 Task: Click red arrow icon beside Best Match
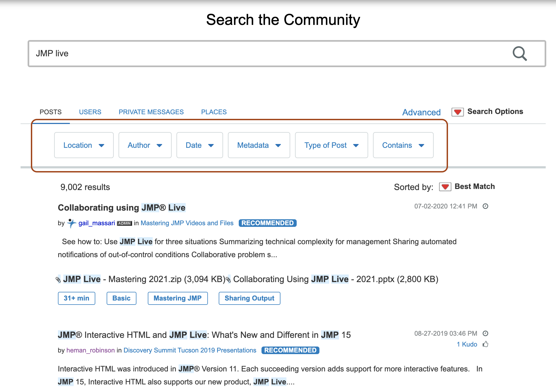coord(445,187)
